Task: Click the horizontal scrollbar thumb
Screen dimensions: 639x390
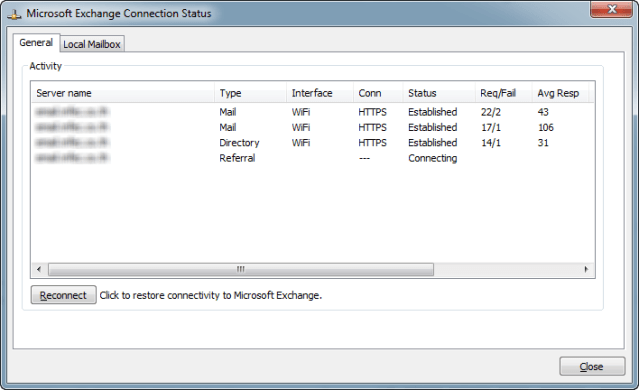Action: pyautogui.click(x=241, y=269)
